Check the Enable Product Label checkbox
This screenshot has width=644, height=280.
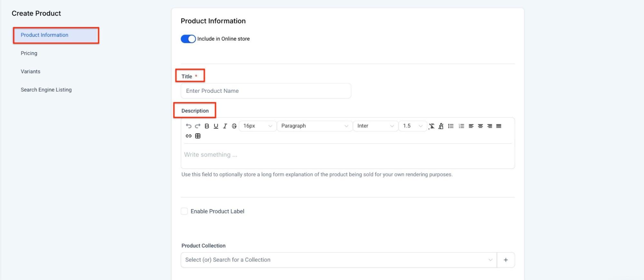pyautogui.click(x=184, y=211)
